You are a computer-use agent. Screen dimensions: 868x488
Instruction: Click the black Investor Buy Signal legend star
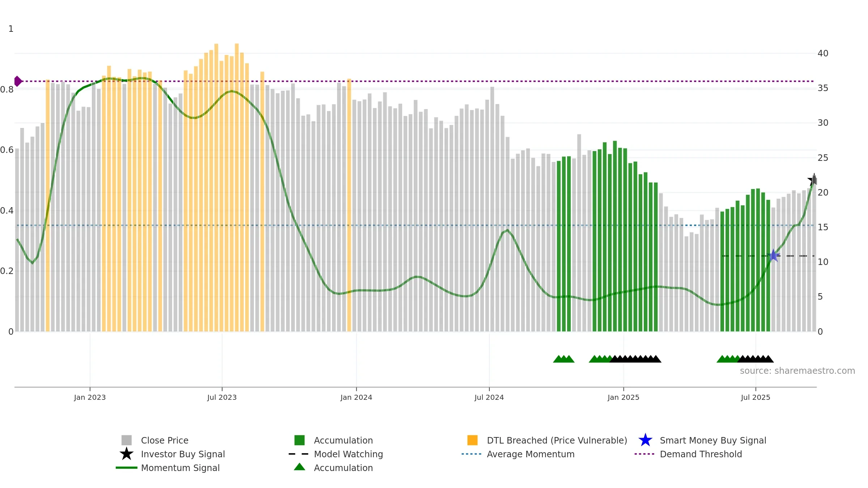point(127,454)
